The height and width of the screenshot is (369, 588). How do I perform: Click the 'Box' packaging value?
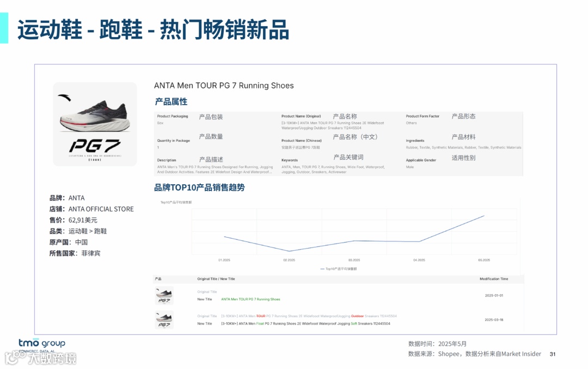[160, 123]
